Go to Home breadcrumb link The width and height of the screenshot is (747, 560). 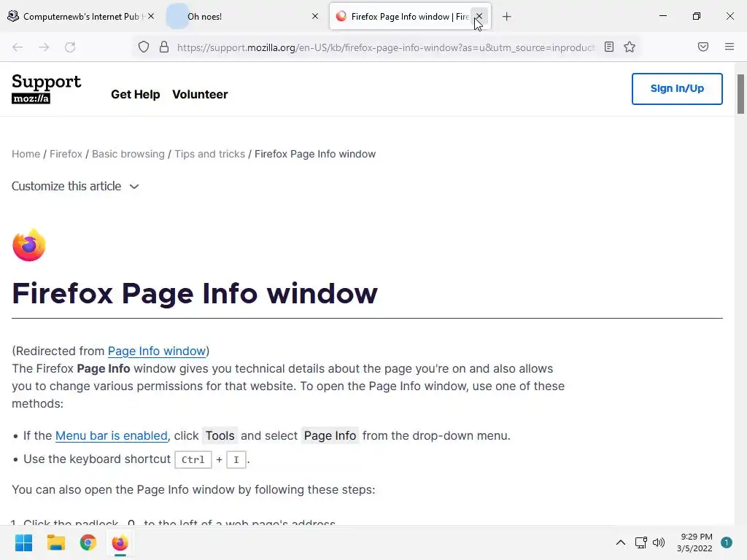26,154
